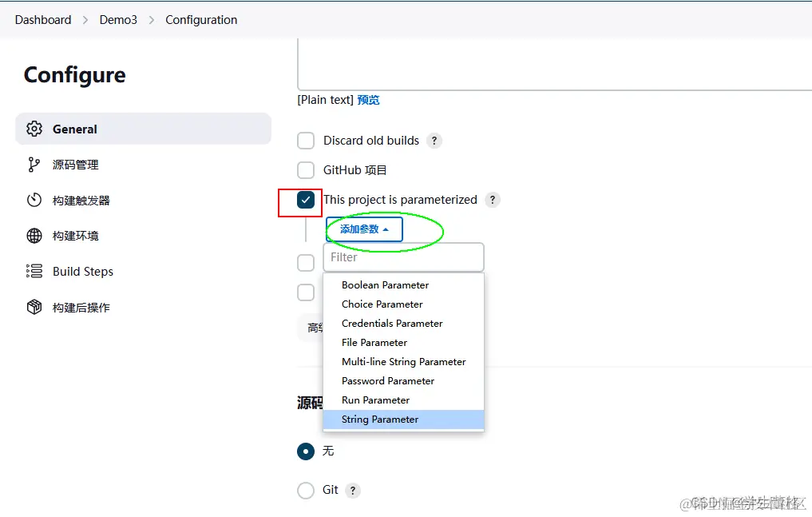Enable Discard old builds checkbox

click(306, 141)
